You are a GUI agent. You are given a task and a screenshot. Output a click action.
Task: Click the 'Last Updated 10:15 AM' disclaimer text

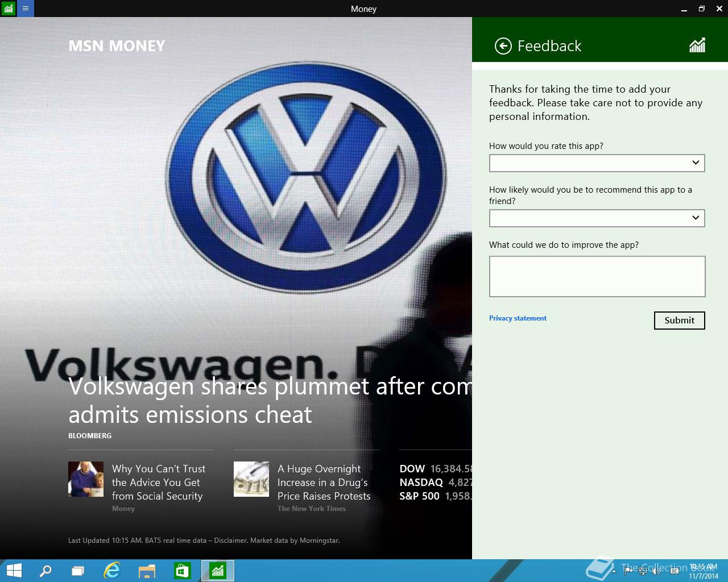pyautogui.click(x=204, y=541)
